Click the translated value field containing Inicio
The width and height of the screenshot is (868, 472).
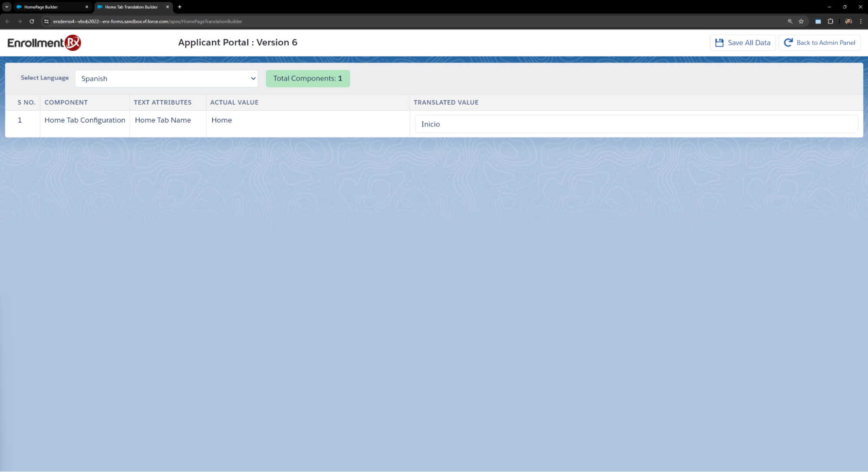click(x=636, y=124)
